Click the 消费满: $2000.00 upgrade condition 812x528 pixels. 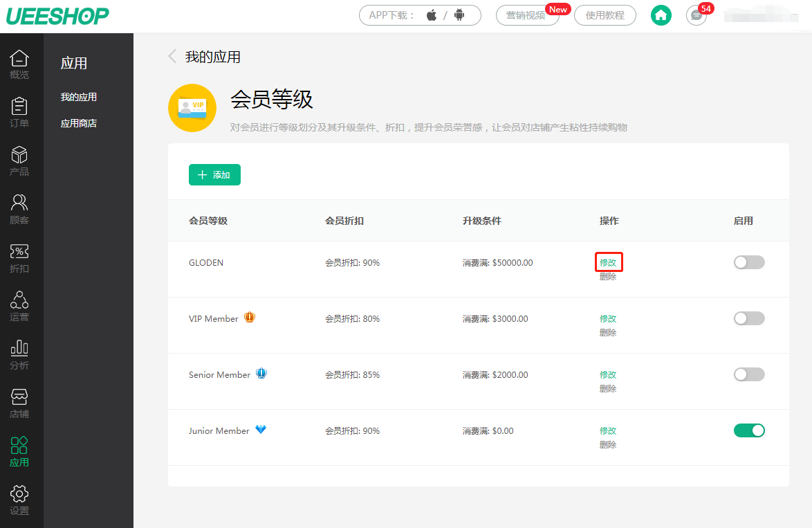click(x=495, y=374)
